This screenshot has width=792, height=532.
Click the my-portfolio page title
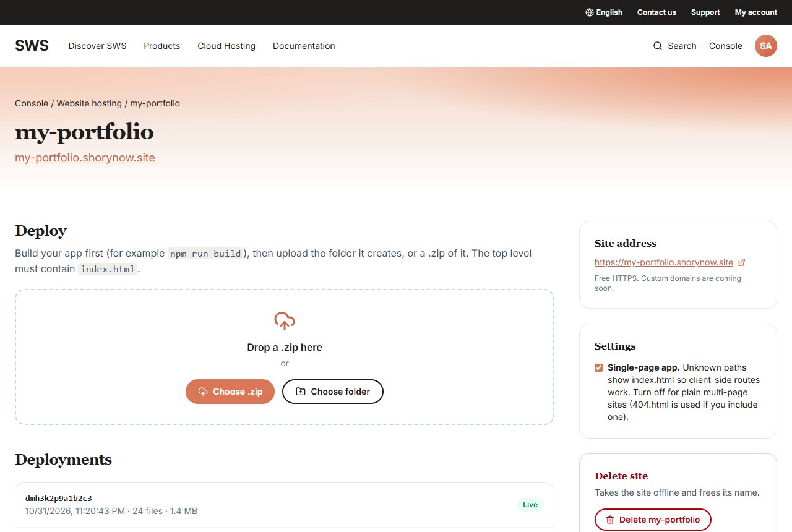[x=84, y=132]
